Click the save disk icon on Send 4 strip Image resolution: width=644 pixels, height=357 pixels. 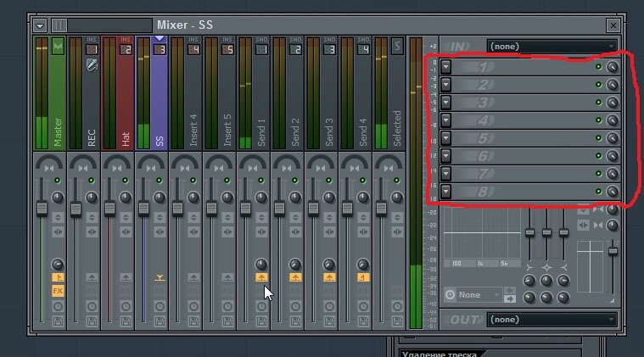point(363,321)
